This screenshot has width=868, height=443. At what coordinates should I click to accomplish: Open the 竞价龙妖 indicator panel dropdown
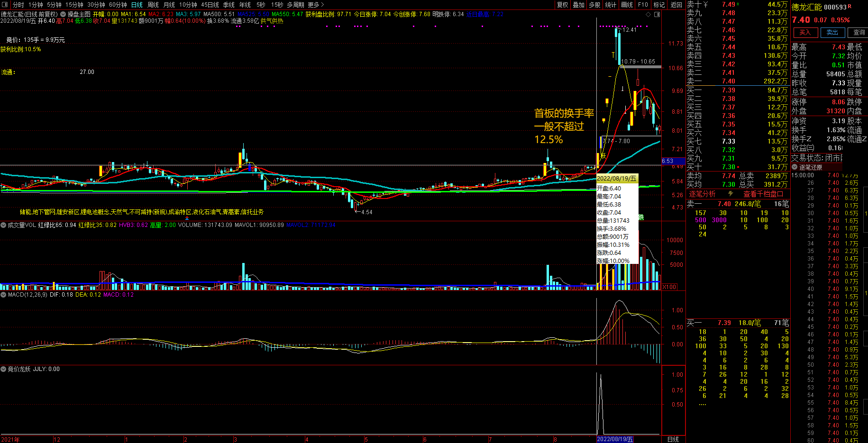3,369
